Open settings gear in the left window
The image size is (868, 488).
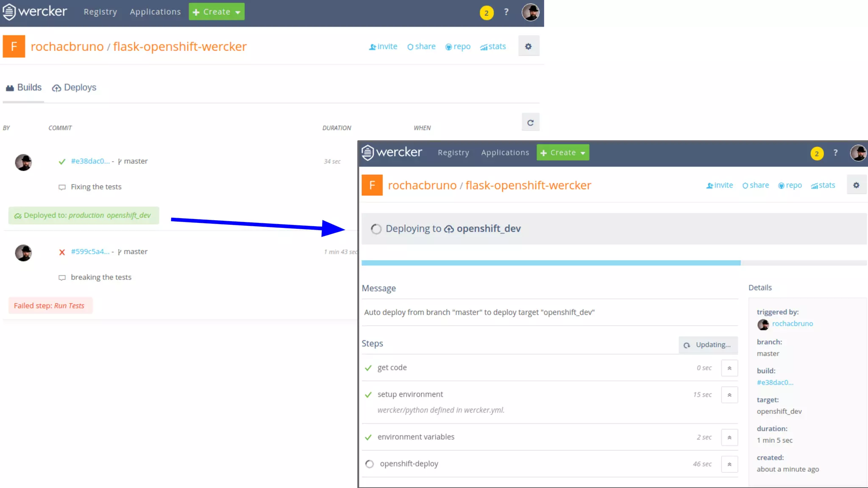click(528, 46)
